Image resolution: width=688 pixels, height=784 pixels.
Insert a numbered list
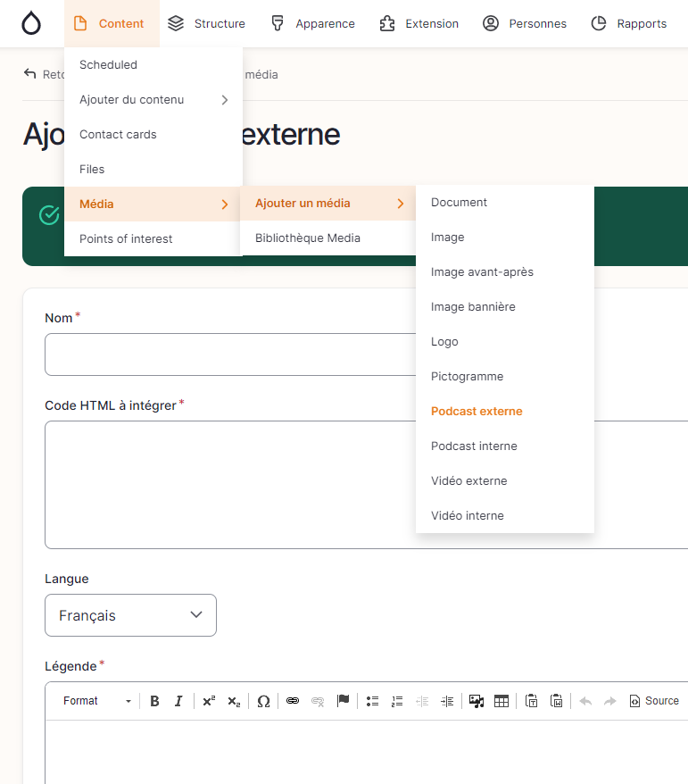[x=398, y=701]
